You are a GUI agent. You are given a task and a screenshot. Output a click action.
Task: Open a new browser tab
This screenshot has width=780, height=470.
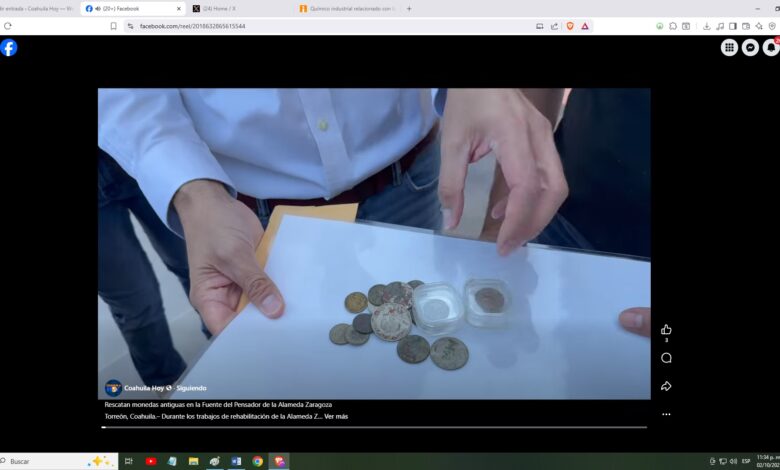(409, 8)
